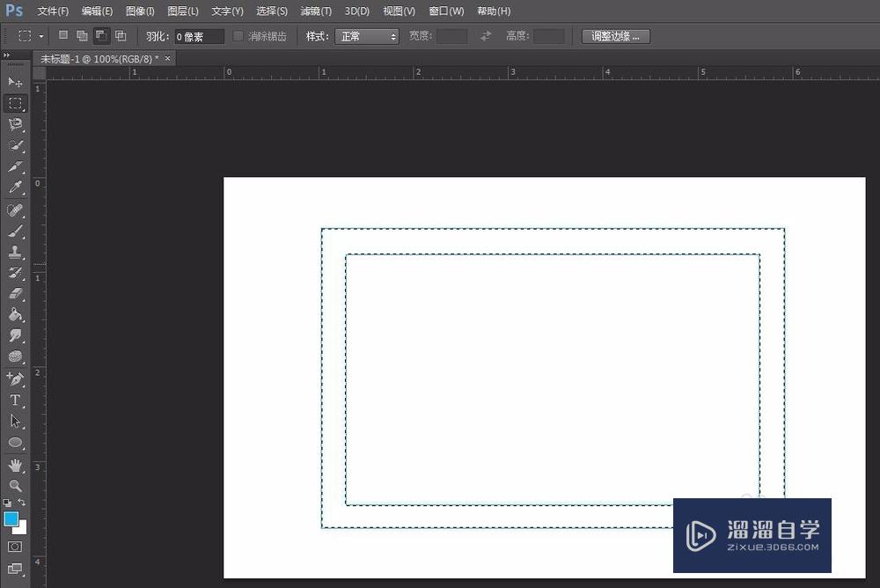
Task: Select the Paint Bucket tool
Action: pos(15,314)
